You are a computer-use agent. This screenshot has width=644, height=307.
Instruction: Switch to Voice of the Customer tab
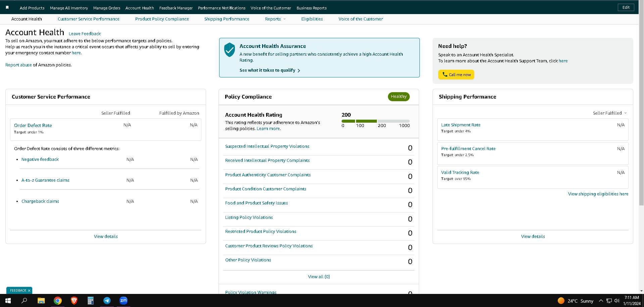(x=361, y=19)
